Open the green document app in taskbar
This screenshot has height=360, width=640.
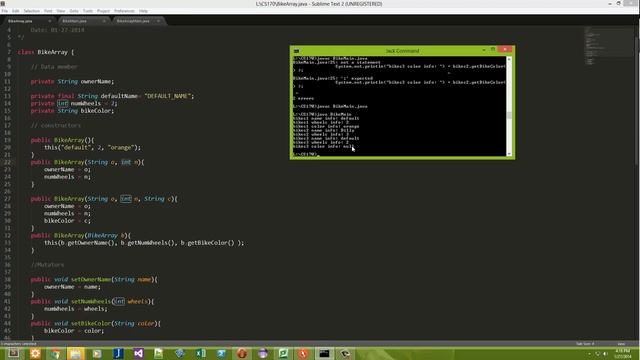pos(158,353)
